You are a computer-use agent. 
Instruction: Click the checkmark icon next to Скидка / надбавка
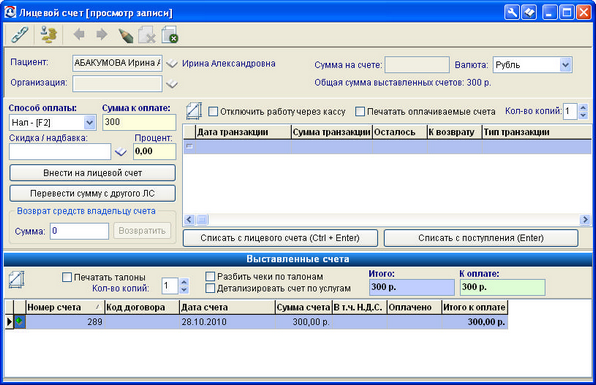[x=121, y=152]
